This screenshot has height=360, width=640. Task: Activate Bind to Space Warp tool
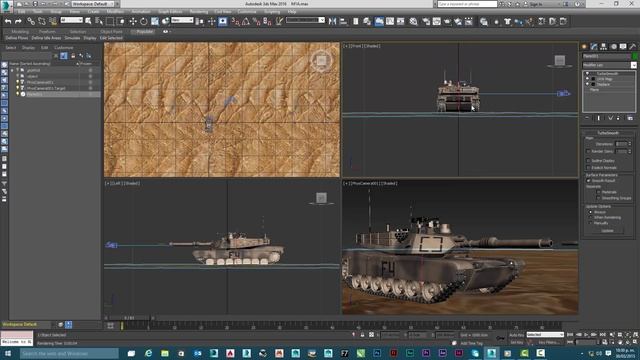[x=53, y=21]
